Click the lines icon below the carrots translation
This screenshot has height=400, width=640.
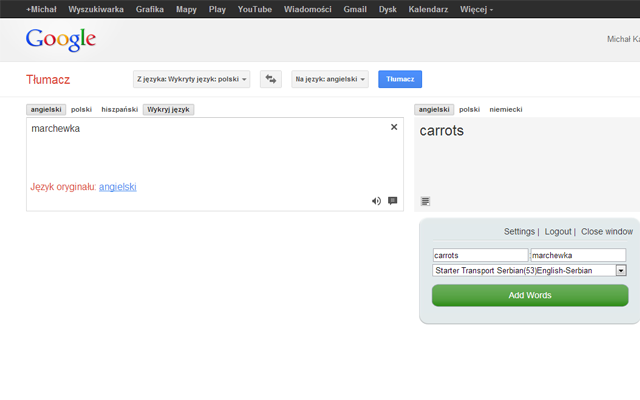point(425,201)
